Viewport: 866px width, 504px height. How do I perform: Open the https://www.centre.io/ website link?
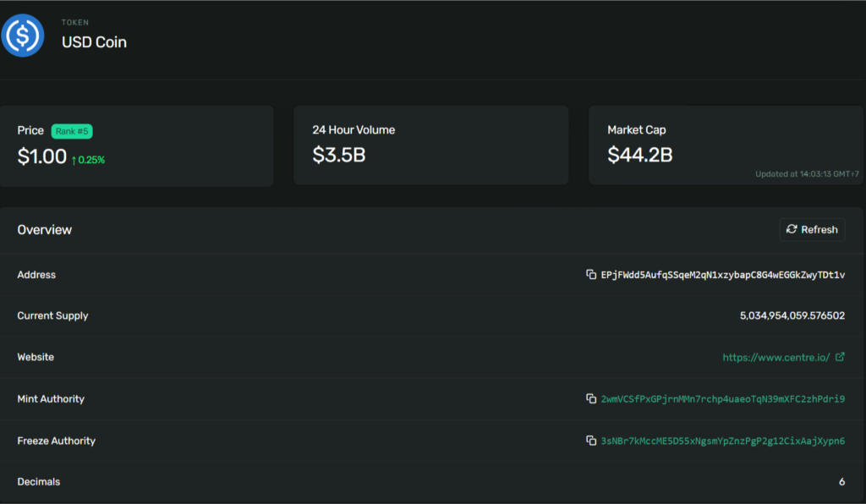(776, 358)
